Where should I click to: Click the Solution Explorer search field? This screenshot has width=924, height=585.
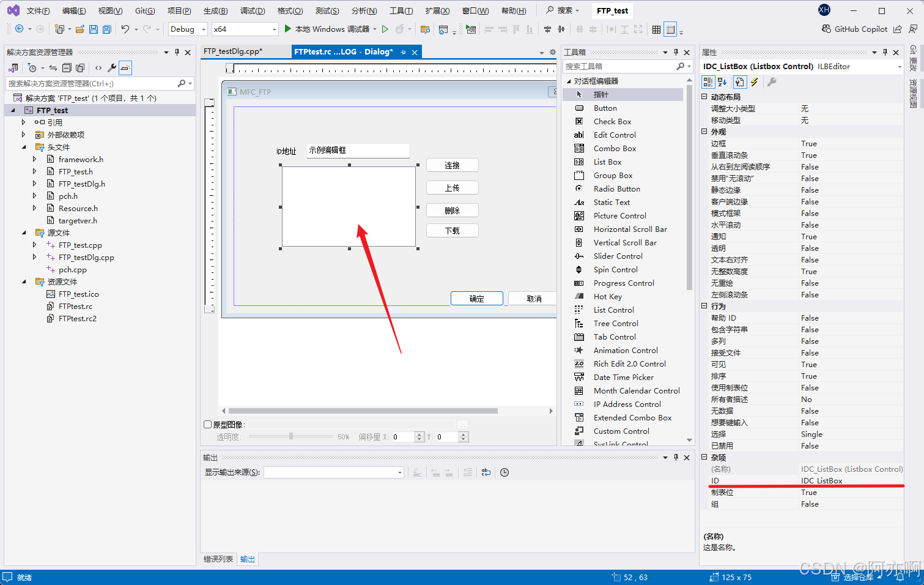92,83
